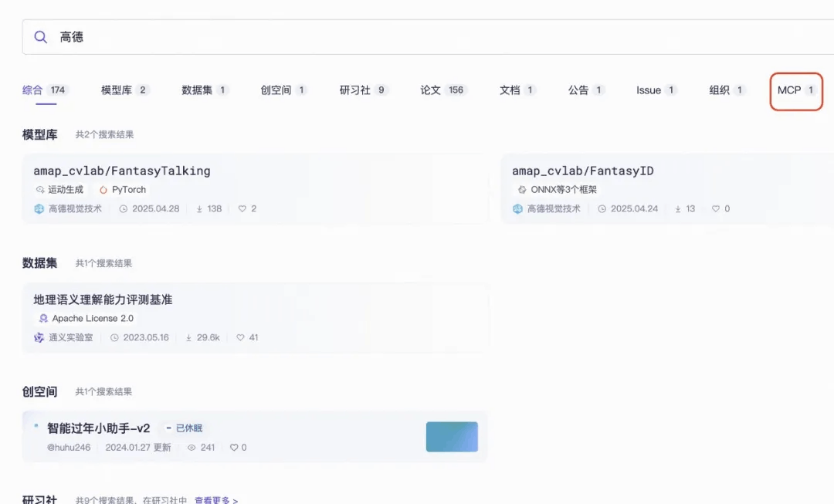Open the MCP tab
Image resolution: width=834 pixels, height=504 pixels.
(796, 90)
